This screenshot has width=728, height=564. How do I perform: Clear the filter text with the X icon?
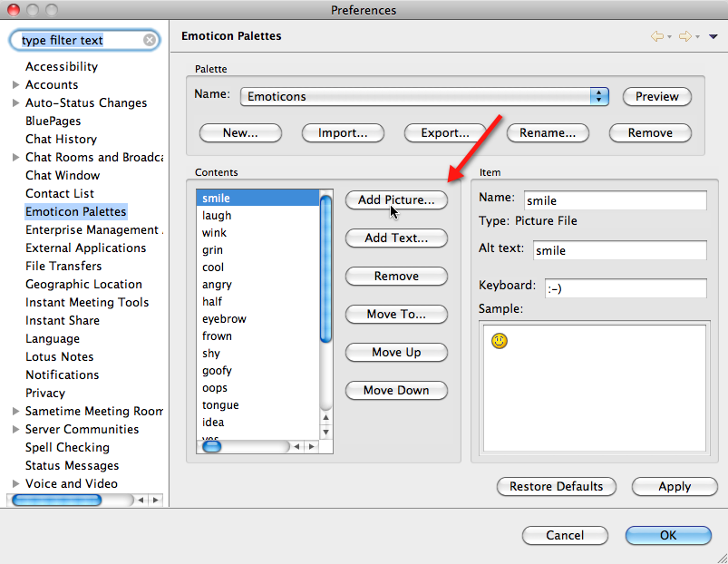149,40
